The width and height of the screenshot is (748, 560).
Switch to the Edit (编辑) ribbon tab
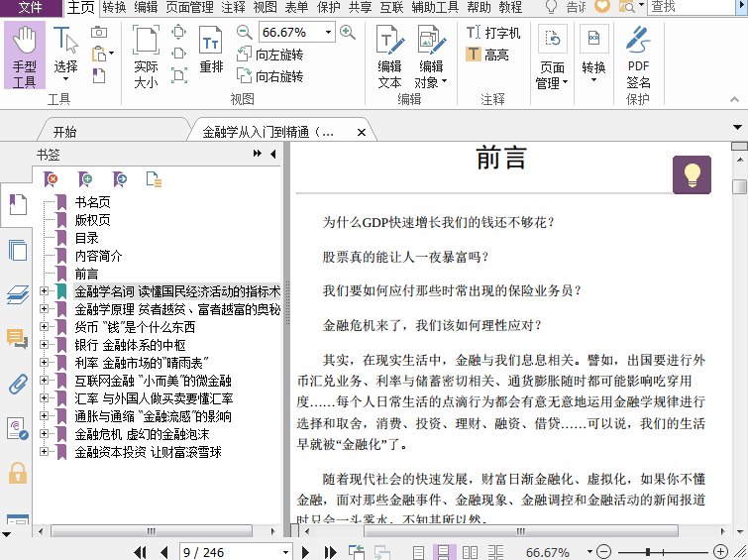point(146,7)
